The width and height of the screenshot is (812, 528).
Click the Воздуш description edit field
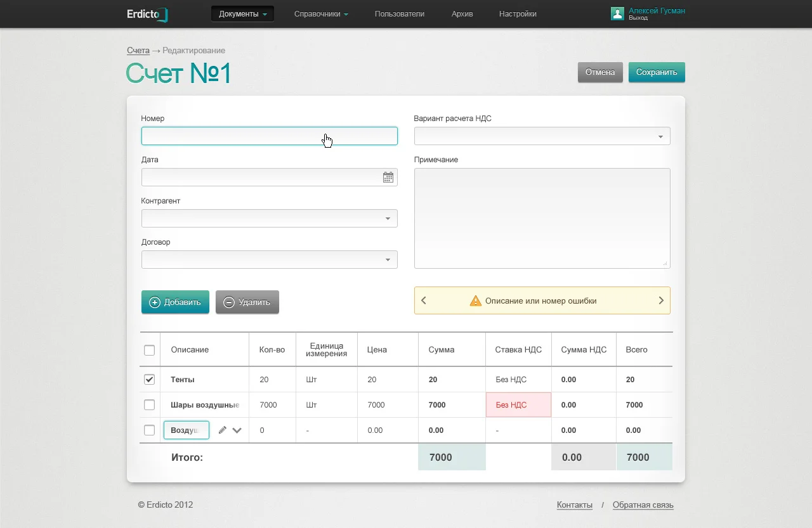pyautogui.click(x=187, y=430)
